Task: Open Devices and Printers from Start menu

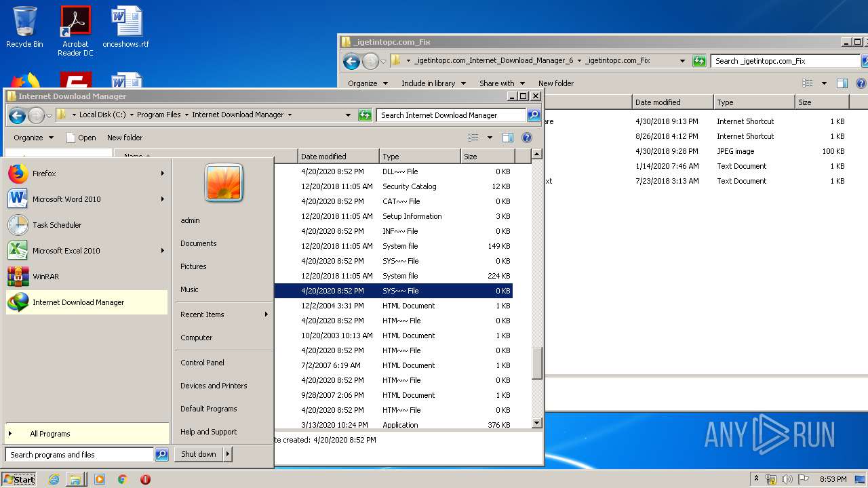Action: [x=214, y=386]
